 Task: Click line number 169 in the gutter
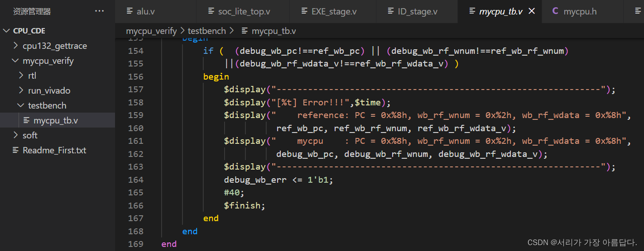[x=136, y=244]
